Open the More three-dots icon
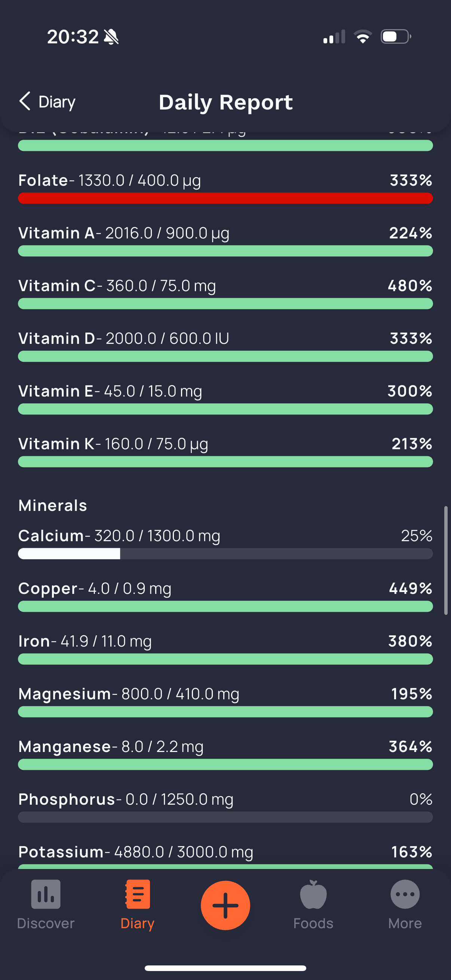The width and height of the screenshot is (451, 980). pos(405,894)
